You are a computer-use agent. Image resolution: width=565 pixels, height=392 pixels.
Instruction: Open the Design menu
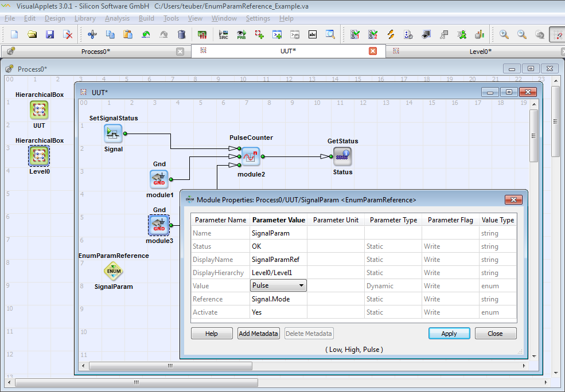tap(55, 18)
